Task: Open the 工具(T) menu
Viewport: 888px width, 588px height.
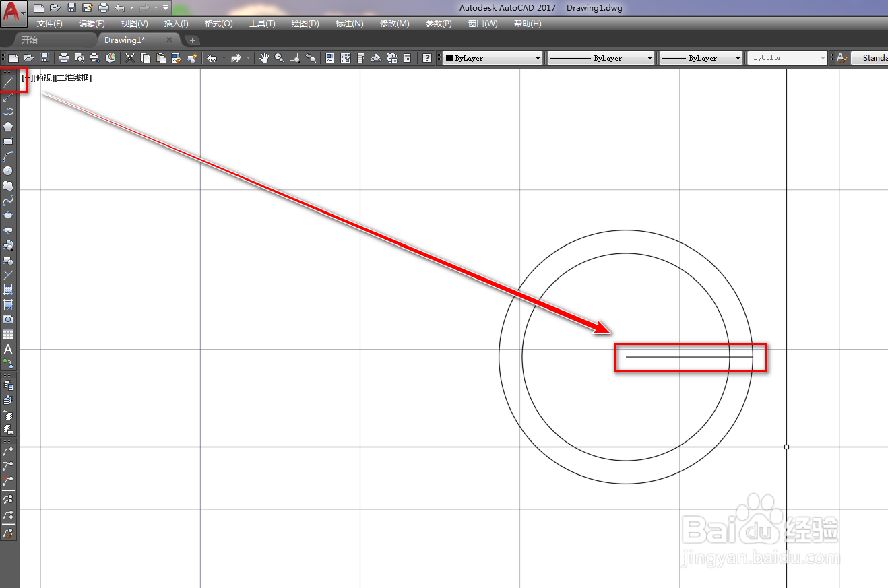Action: tap(262, 24)
